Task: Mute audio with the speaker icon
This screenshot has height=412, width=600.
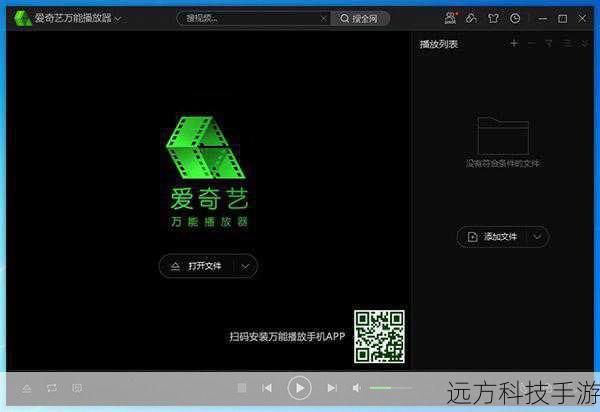Action: click(356, 388)
